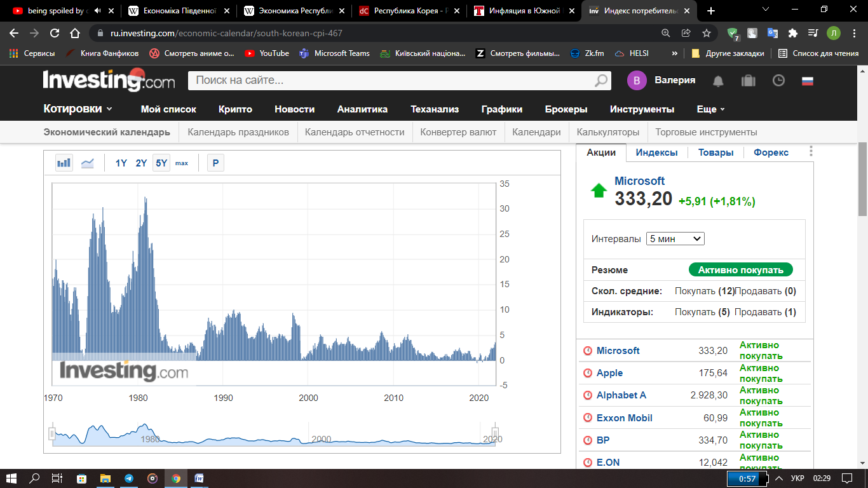Open Microsoft quote heading link
Screen dimensions: 868x488
tap(639, 181)
